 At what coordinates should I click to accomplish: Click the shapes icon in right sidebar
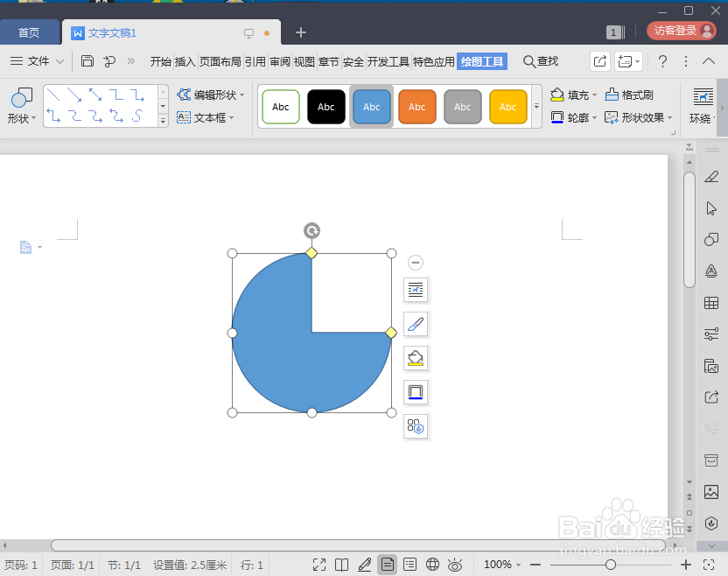(x=711, y=239)
